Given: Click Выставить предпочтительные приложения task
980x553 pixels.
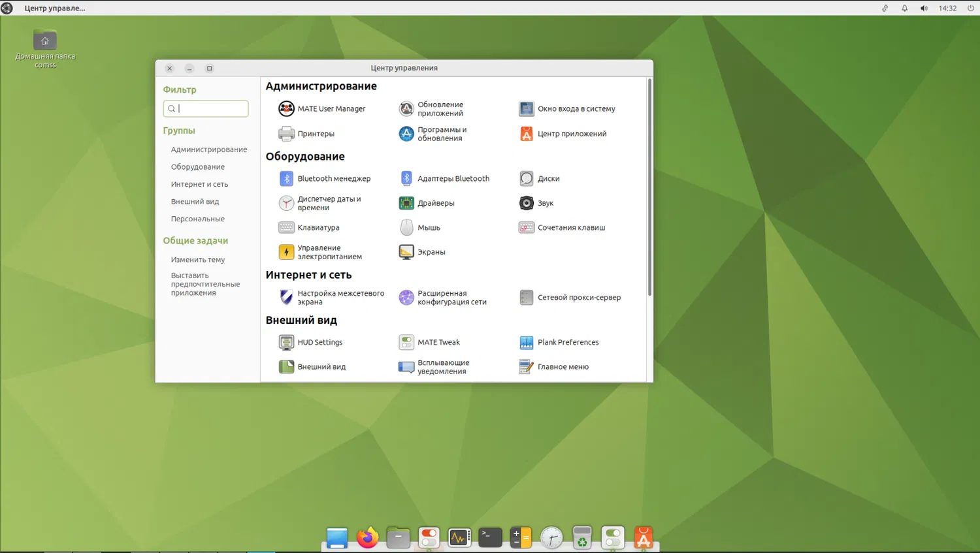Looking at the screenshot, I should point(206,284).
